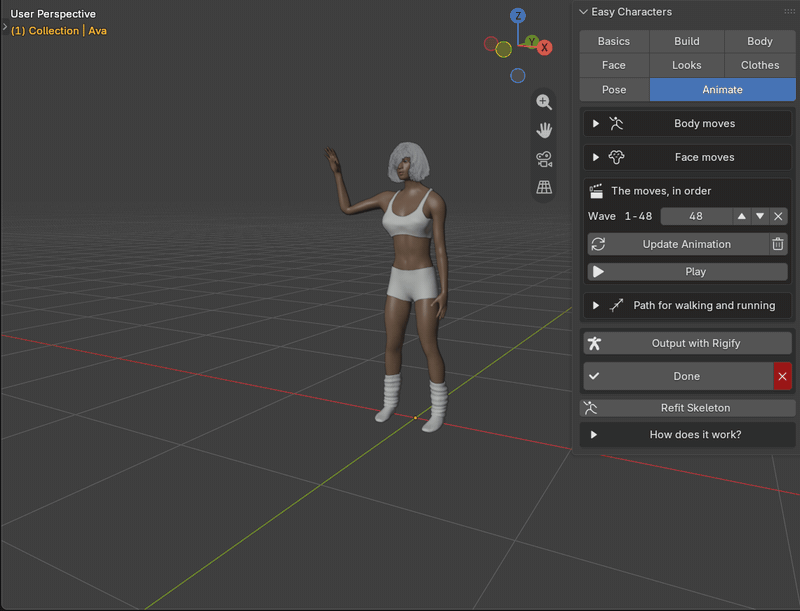Click the trash icon beside Update Animation
Screen dimensions: 800x611
[778, 244]
